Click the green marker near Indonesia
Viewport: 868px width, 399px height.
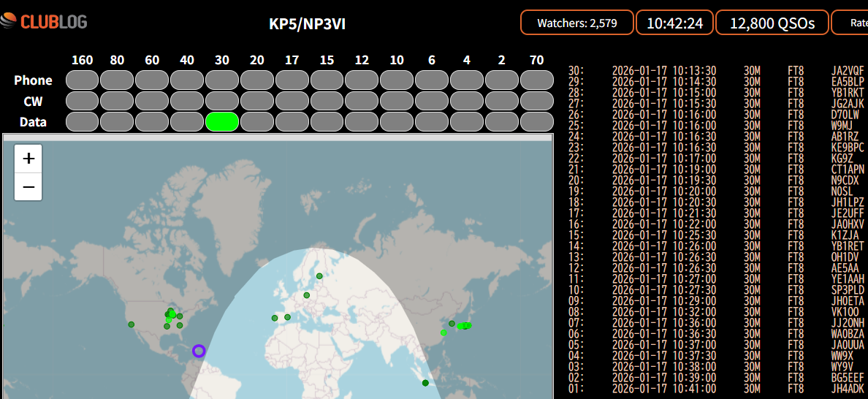[x=425, y=383]
